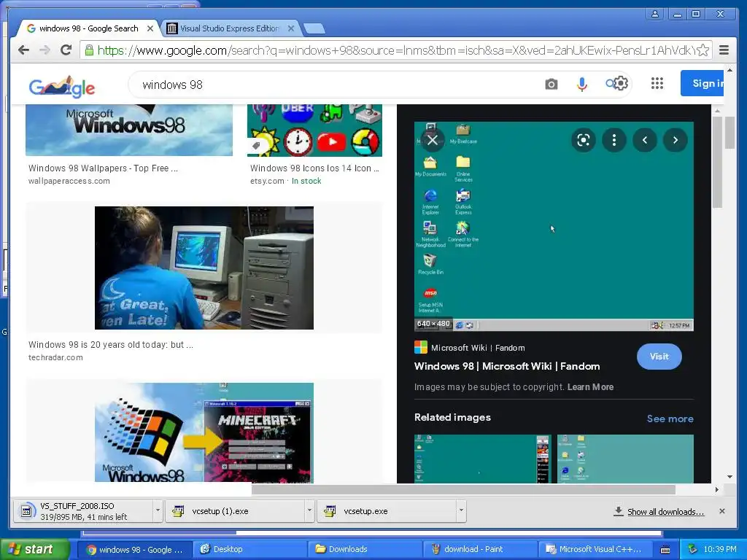Viewport: 747px width, 560px height.
Task: Activate the visual search lens icon on the preview
Action: tap(584, 140)
